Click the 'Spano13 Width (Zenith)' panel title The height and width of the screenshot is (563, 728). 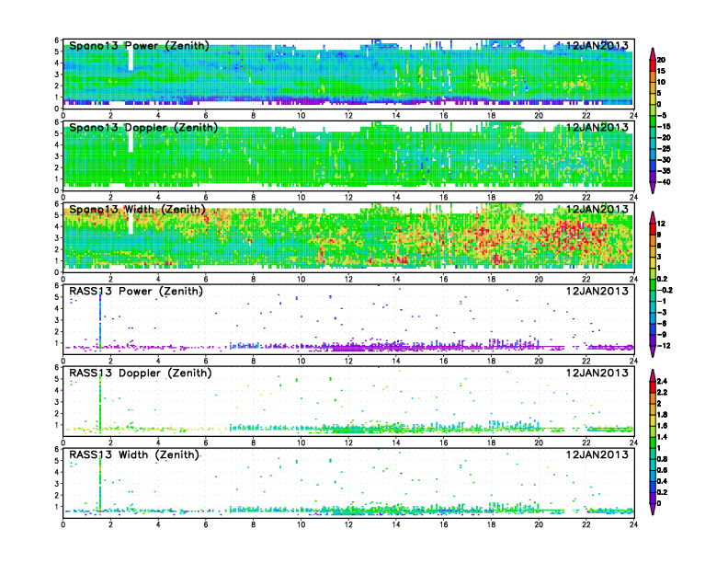[137, 210]
